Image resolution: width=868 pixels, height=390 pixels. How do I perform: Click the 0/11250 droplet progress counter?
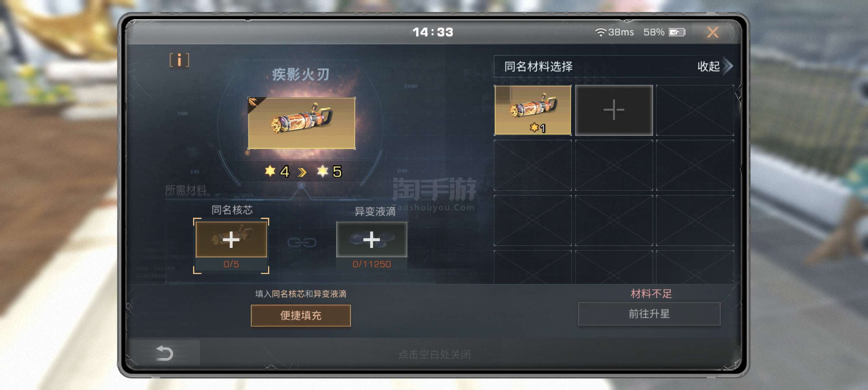(372, 264)
